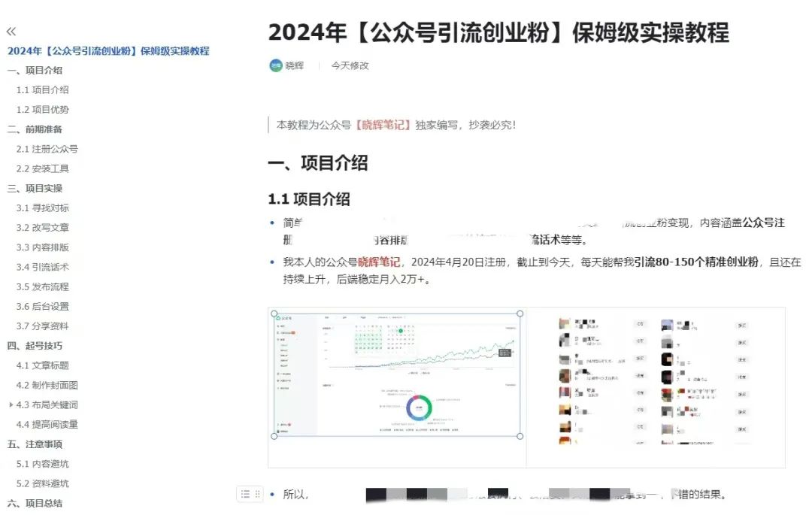Expand the 4.3 布局关键词 outline item

coord(10,404)
